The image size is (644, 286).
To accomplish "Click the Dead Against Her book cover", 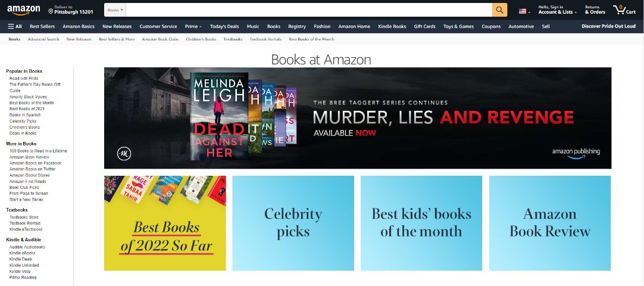I will click(219, 116).
